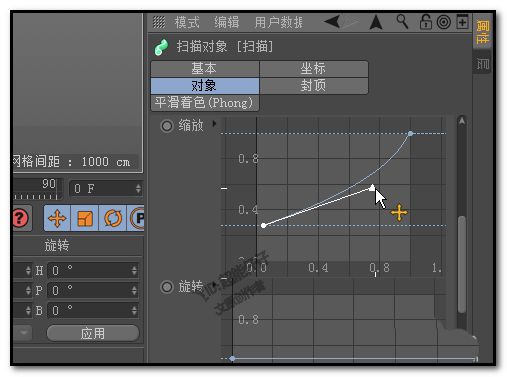Select the Rotate tool icon

(113, 219)
